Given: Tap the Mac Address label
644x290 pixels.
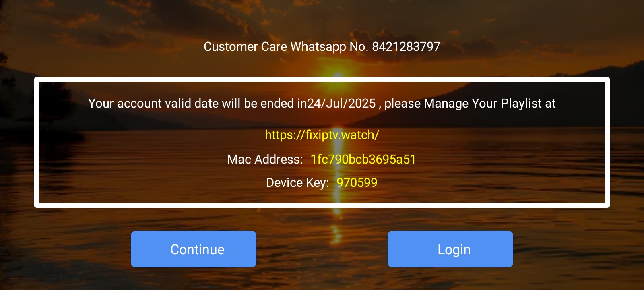Looking at the screenshot, I should point(265,159).
